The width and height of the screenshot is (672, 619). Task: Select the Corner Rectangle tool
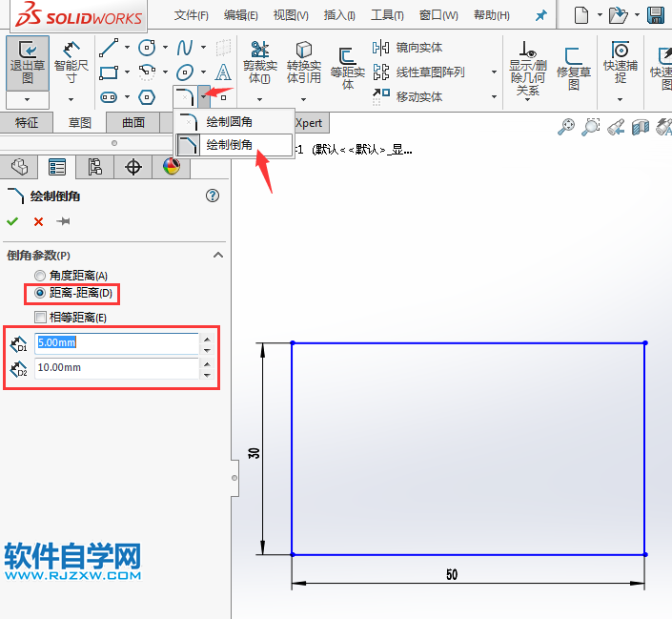pos(109,72)
